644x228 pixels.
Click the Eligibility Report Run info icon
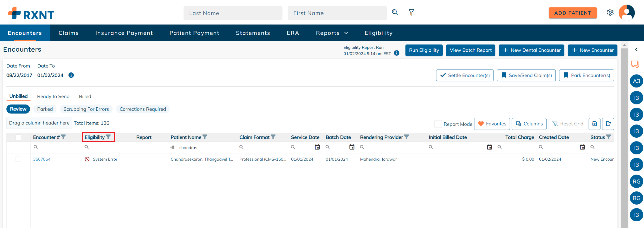click(x=397, y=53)
